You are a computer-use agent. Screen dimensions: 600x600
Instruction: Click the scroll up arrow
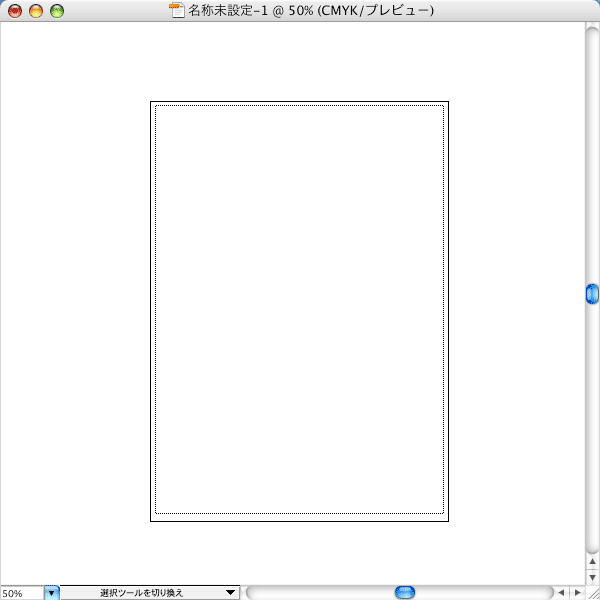point(592,561)
